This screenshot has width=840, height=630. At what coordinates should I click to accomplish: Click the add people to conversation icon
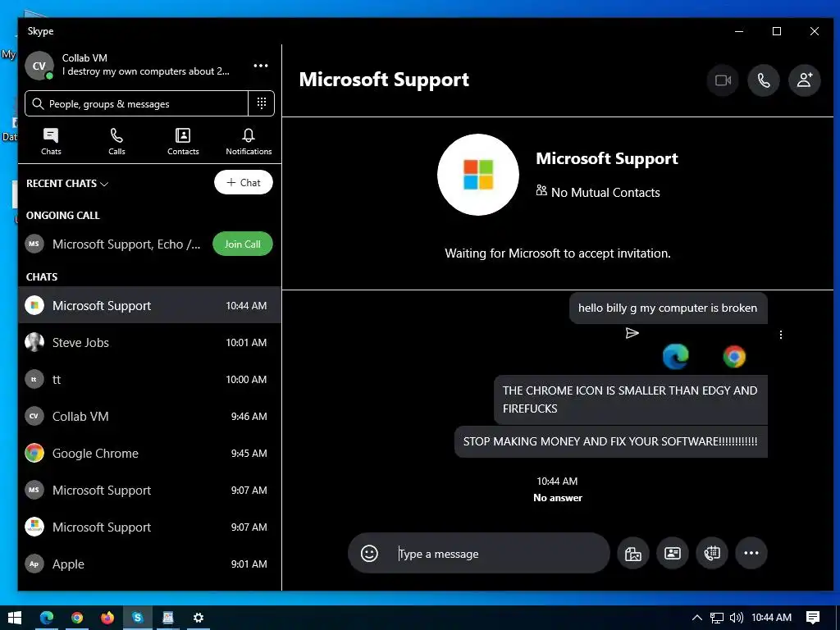point(804,80)
